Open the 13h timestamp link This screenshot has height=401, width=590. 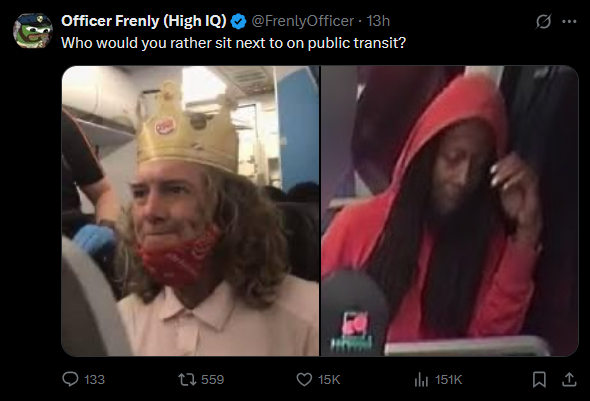click(x=378, y=21)
